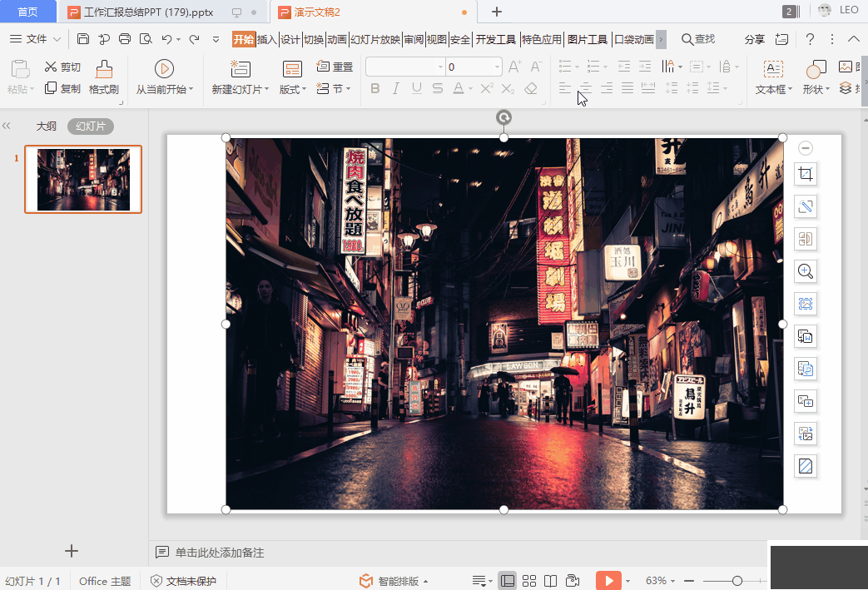
Task: Click the smart background removal icon
Action: (805, 206)
